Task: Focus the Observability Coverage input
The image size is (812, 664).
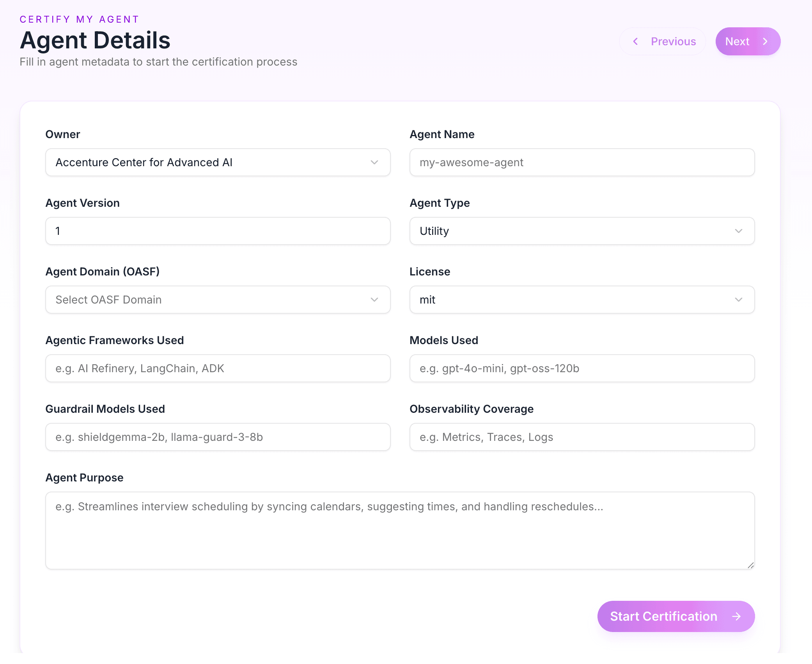Action: [582, 437]
